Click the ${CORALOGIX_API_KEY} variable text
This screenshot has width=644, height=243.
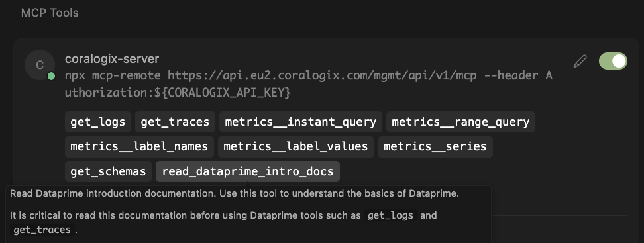(223, 93)
